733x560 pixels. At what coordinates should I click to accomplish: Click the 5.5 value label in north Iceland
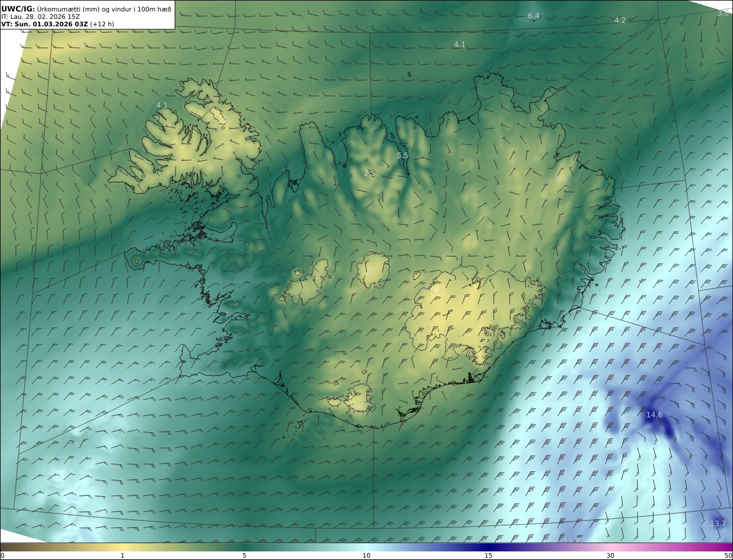(x=403, y=156)
